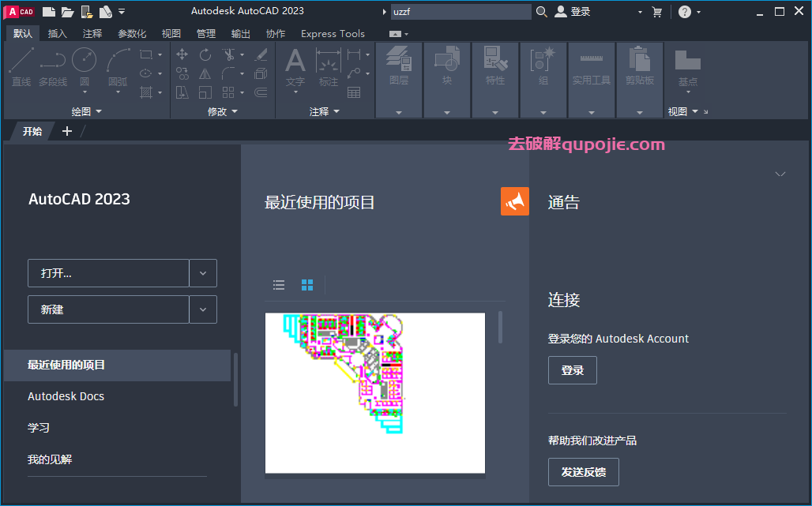Image resolution: width=812 pixels, height=506 pixels.
Task: Click the New file icon in quick access toolbar
Action: tap(49, 11)
